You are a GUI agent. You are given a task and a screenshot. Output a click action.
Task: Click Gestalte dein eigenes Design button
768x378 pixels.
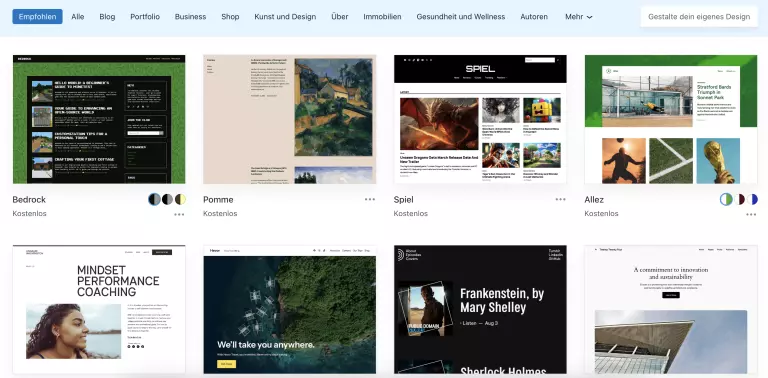[x=699, y=17]
